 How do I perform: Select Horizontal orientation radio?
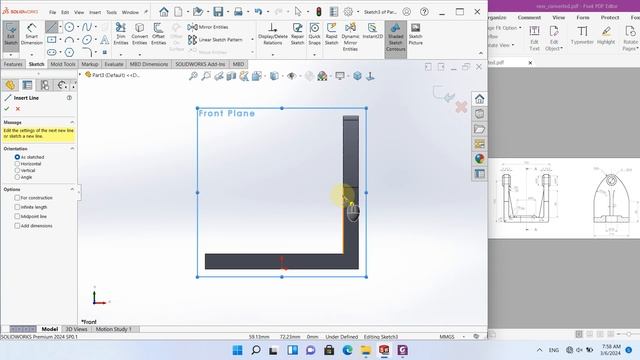pos(17,164)
